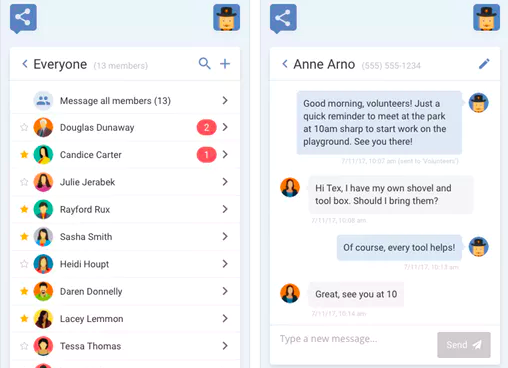Star Tessa Thomas as favorite
The height and width of the screenshot is (368, 508).
click(24, 346)
